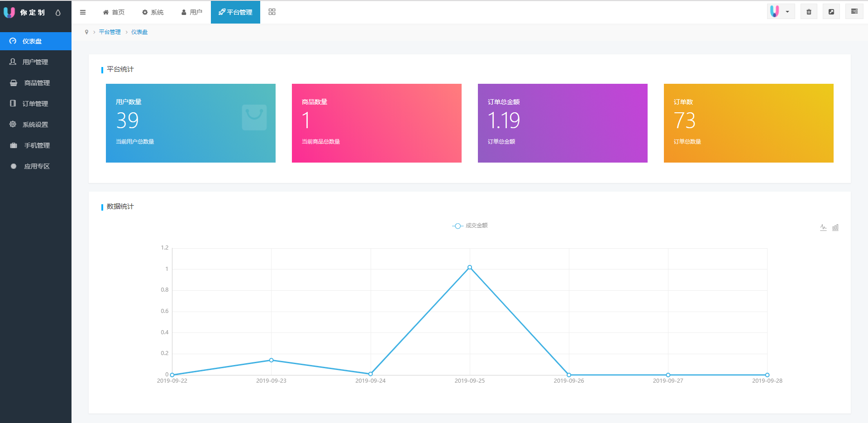Open 应用专区 from the sidebar
Viewport: 868px width, 423px height.
(37, 166)
